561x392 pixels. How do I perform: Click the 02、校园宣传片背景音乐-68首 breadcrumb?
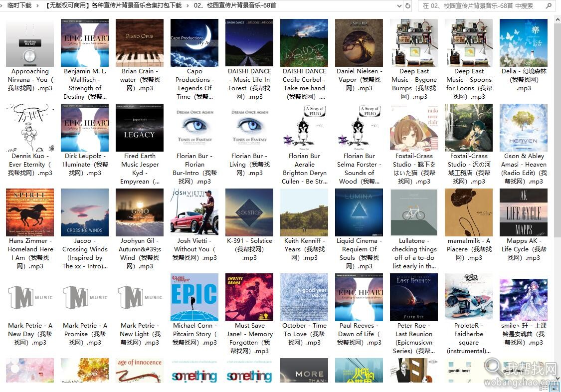click(235, 5)
